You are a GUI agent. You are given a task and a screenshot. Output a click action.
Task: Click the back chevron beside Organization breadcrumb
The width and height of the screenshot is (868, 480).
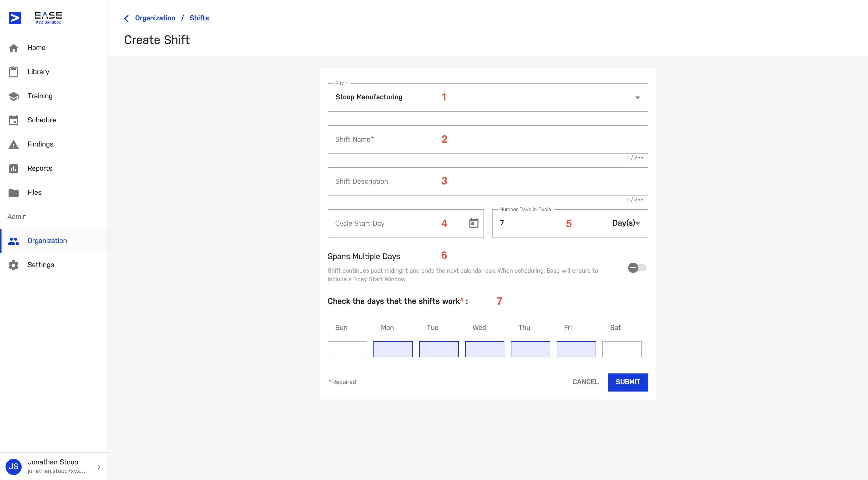click(126, 18)
